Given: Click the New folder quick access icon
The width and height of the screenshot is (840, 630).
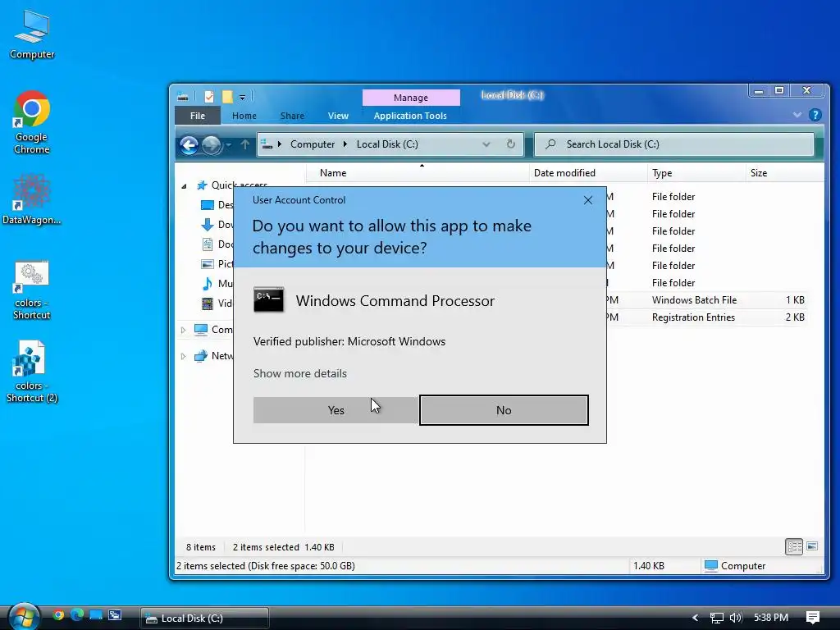Looking at the screenshot, I should pyautogui.click(x=227, y=97).
